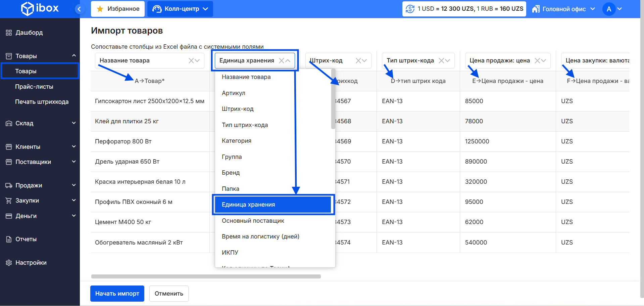
Task: Click the horizontal table scrollbar
Action: (x=206, y=276)
